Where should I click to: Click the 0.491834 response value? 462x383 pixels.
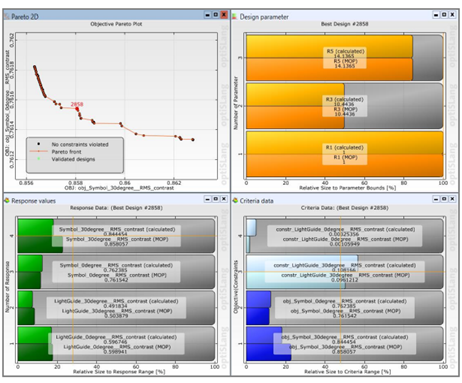click(x=115, y=306)
